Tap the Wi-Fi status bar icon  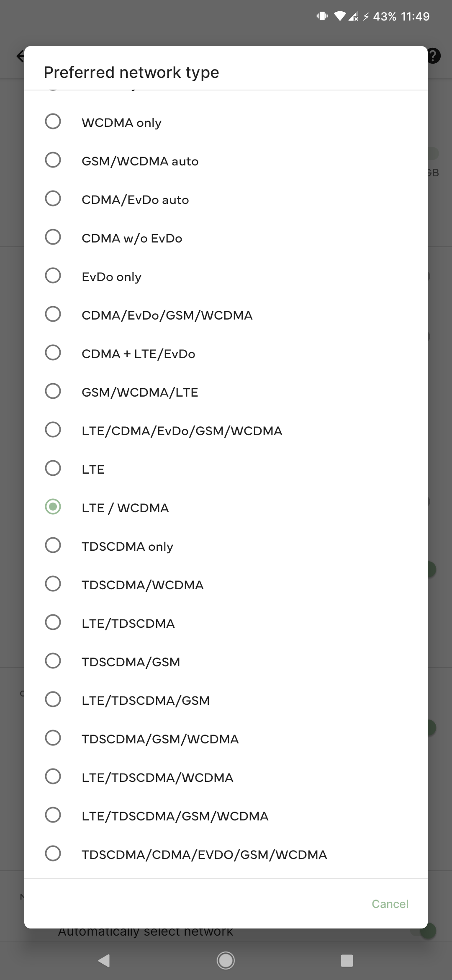tap(339, 16)
